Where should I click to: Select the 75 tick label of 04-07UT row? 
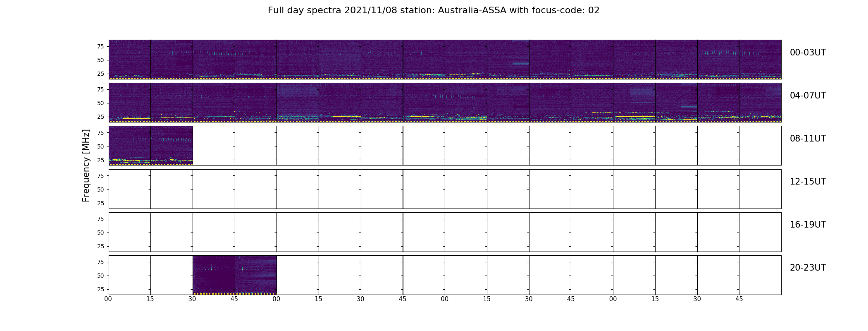tap(100, 89)
